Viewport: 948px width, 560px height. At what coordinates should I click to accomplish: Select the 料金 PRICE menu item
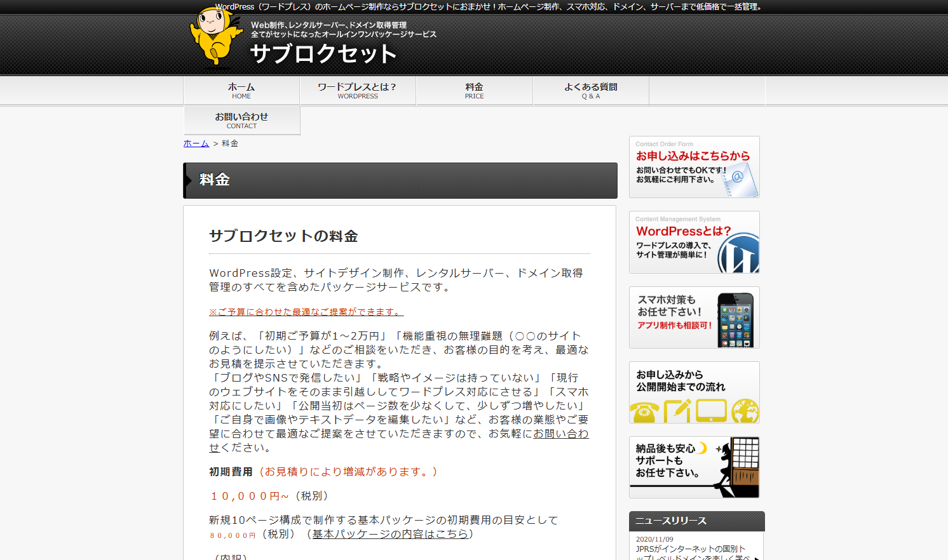click(474, 91)
